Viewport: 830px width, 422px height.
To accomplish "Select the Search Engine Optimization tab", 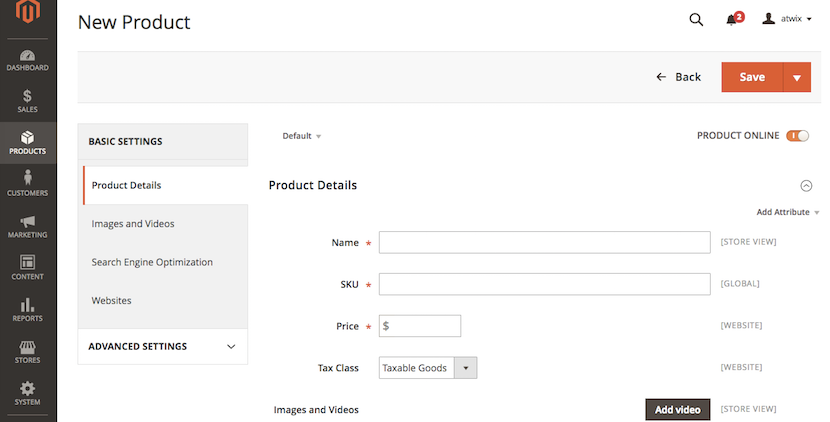I will [x=152, y=262].
